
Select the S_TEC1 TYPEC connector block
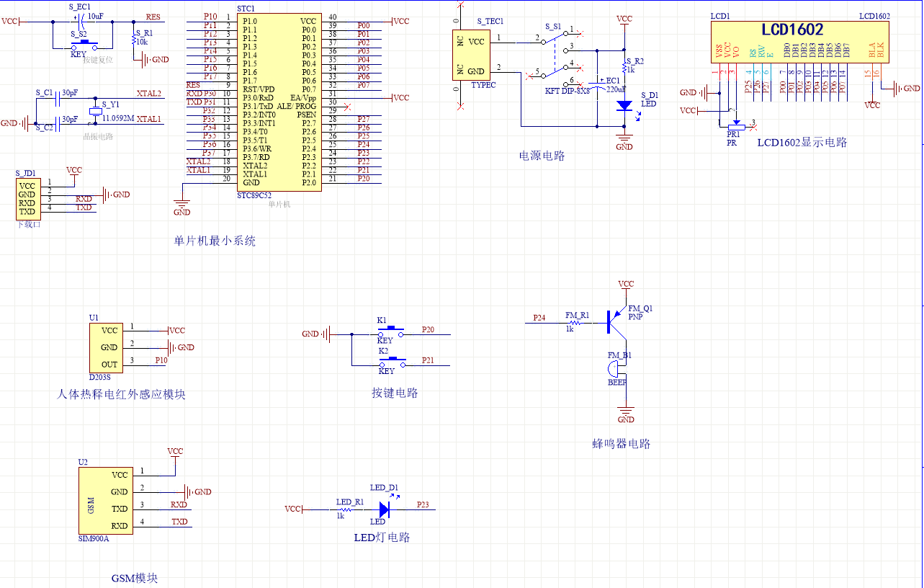(x=470, y=55)
